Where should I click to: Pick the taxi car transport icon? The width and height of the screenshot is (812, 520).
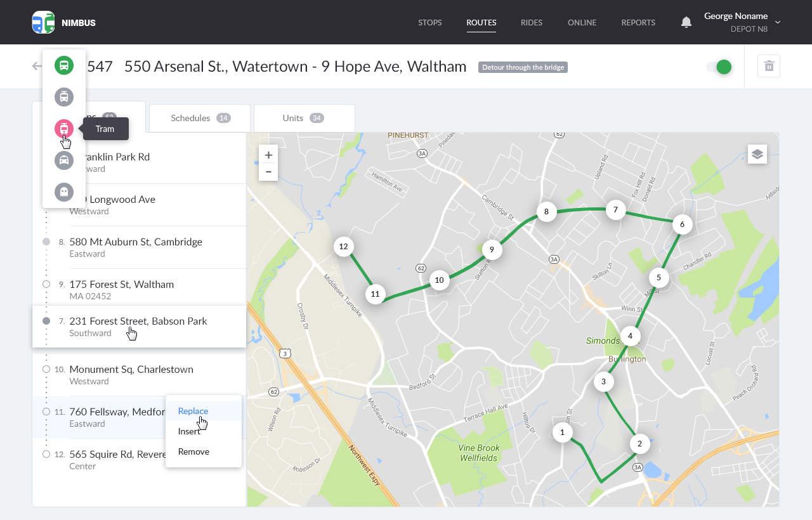click(64, 160)
